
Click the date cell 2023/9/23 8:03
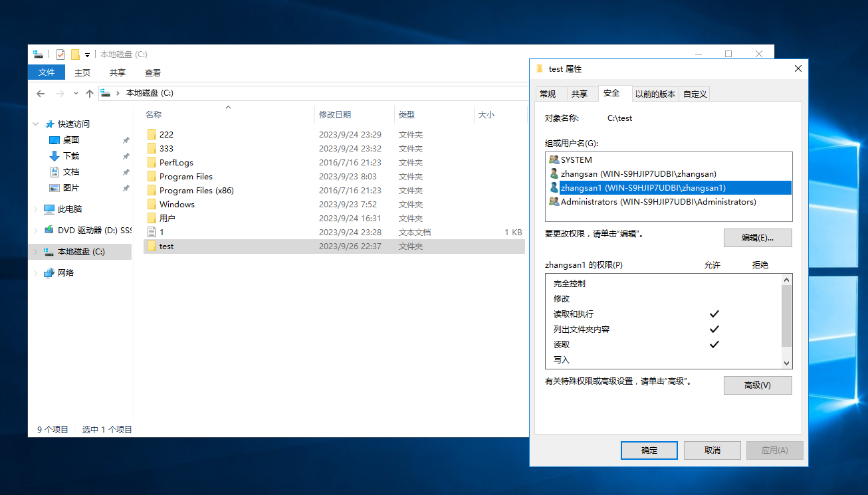pos(348,176)
